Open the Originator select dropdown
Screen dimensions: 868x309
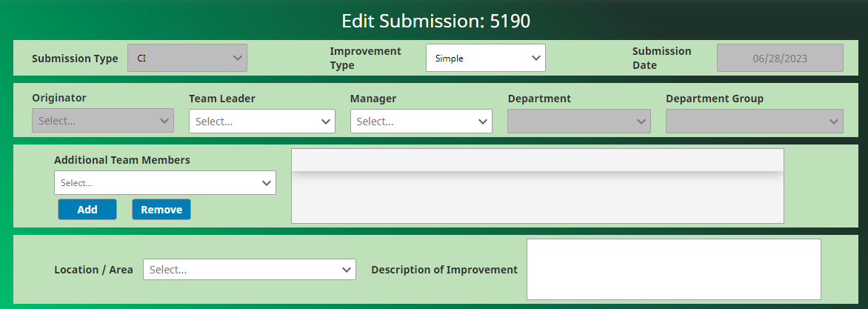[x=103, y=121]
